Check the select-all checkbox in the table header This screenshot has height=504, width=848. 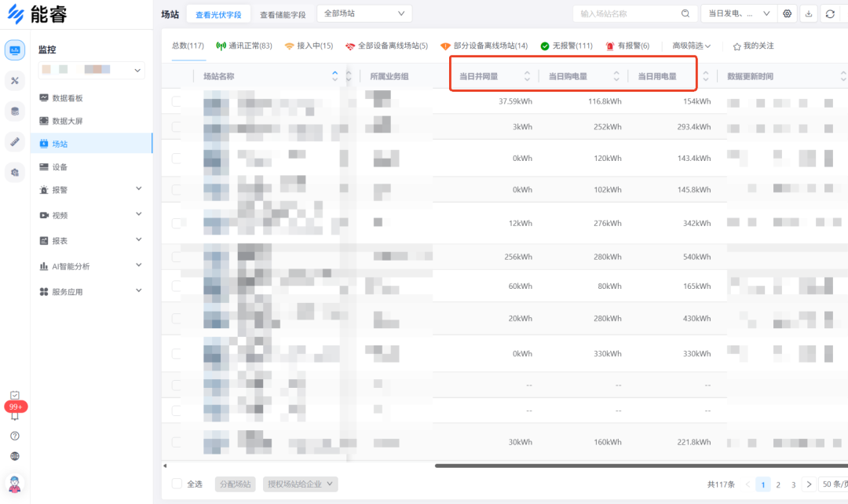[176, 76]
